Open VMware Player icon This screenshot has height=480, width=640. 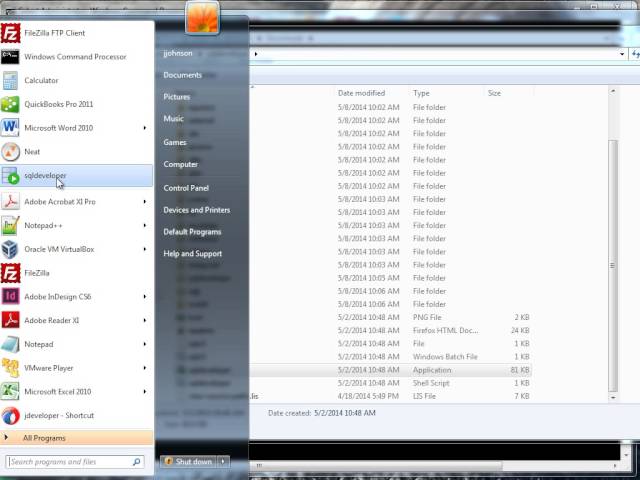pyautogui.click(x=10, y=368)
